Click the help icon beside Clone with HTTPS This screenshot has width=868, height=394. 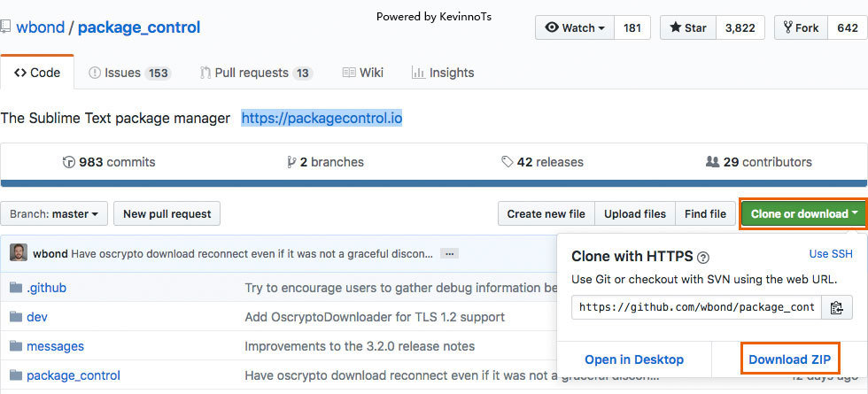click(x=703, y=258)
